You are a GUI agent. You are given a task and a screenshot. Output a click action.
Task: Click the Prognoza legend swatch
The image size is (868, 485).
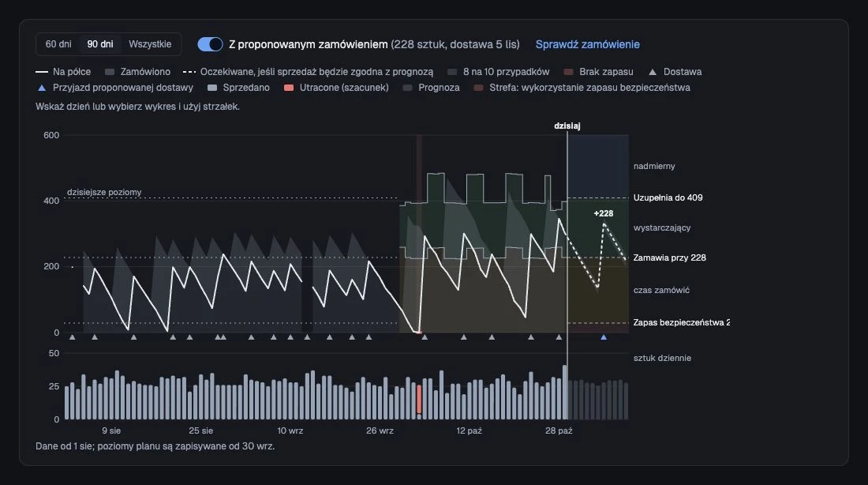click(x=407, y=88)
